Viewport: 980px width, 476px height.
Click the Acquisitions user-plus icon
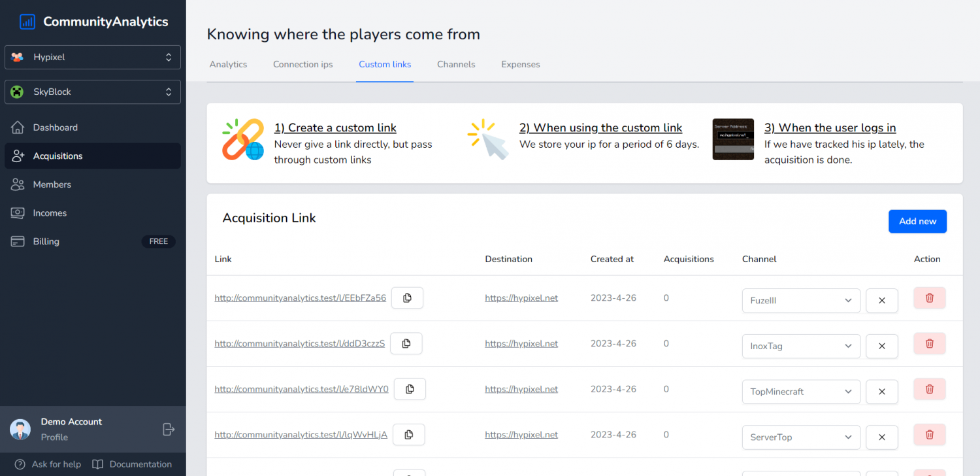18,156
